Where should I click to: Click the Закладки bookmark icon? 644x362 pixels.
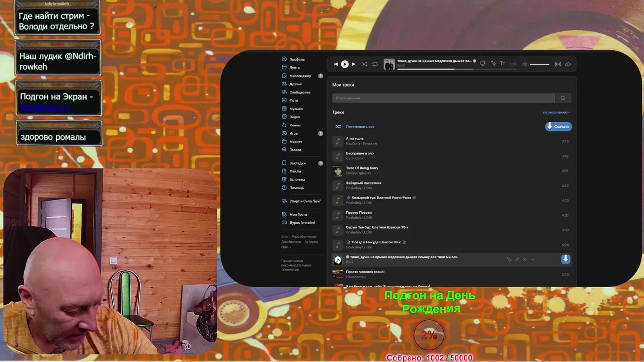click(284, 163)
